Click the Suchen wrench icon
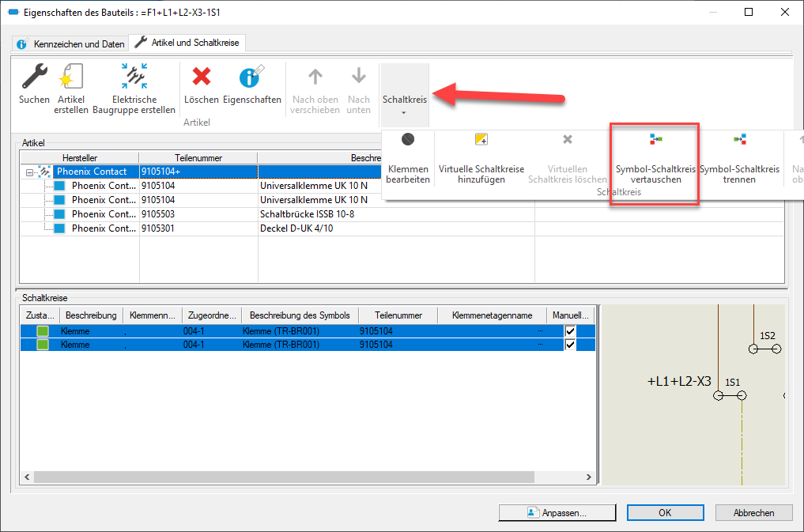 (x=34, y=77)
